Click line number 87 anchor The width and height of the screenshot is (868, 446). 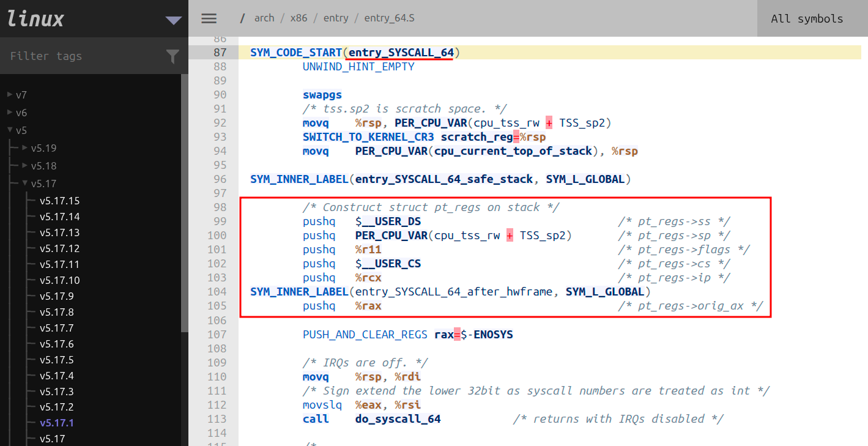[x=220, y=53]
